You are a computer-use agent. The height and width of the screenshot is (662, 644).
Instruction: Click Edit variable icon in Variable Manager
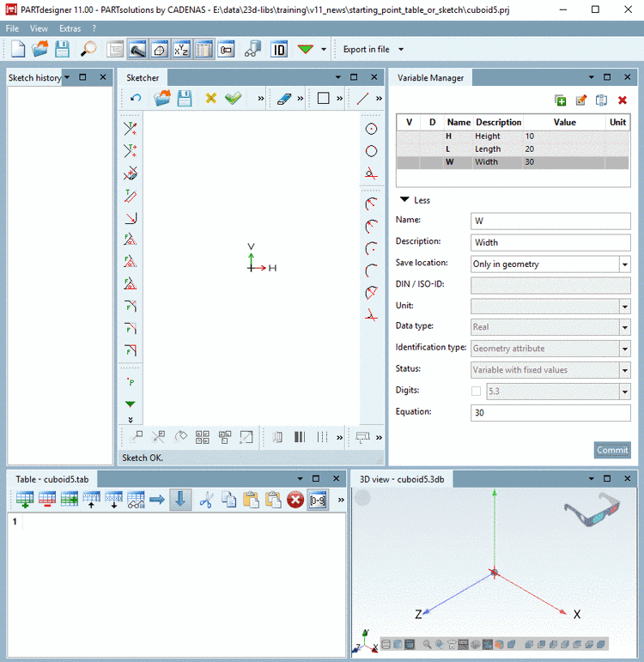581,100
